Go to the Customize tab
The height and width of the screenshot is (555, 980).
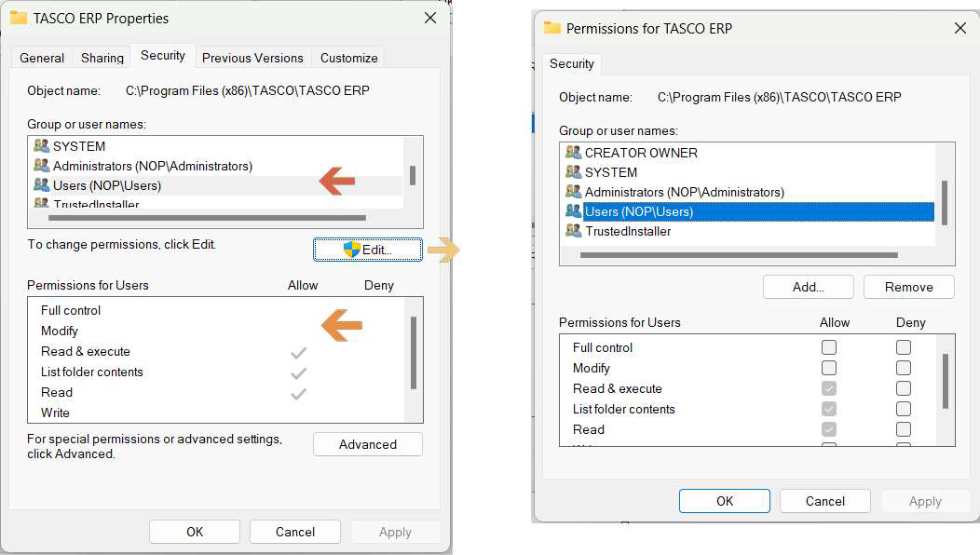point(349,58)
